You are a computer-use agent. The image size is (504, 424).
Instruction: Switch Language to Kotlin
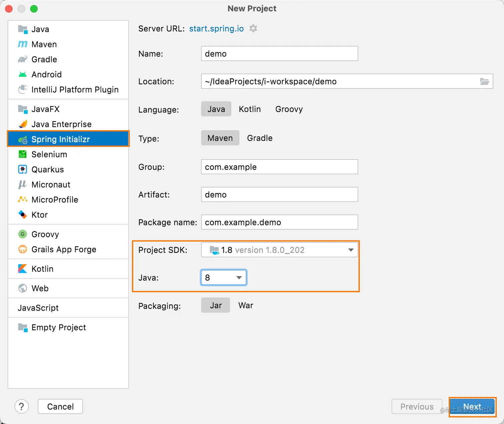(250, 109)
